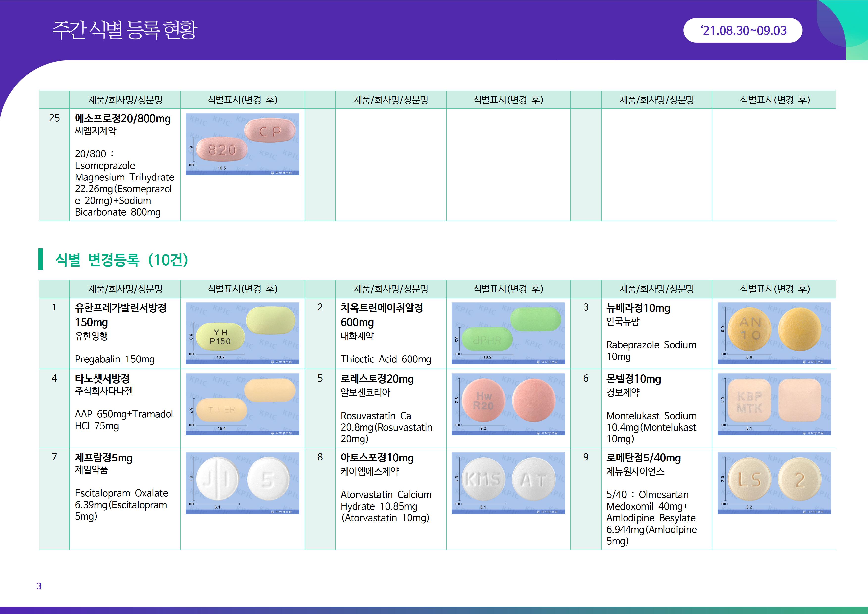
Task: Click the 유한프레가발린서방정 YH P150 pill image
Action: [242, 333]
